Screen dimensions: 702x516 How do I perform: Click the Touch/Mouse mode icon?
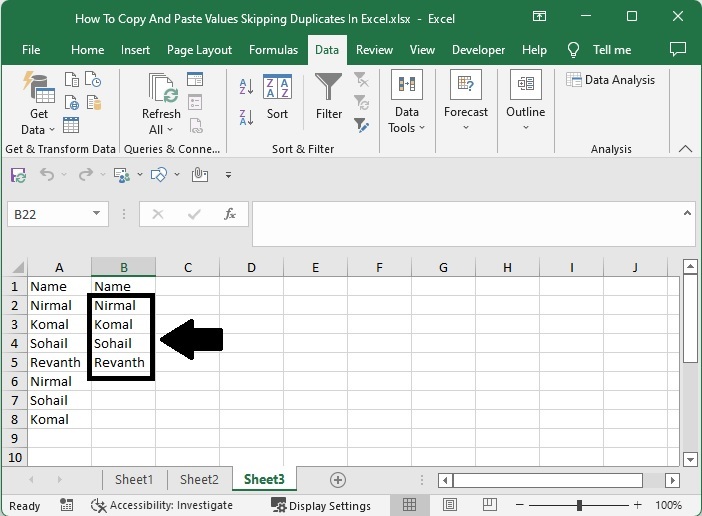point(200,174)
